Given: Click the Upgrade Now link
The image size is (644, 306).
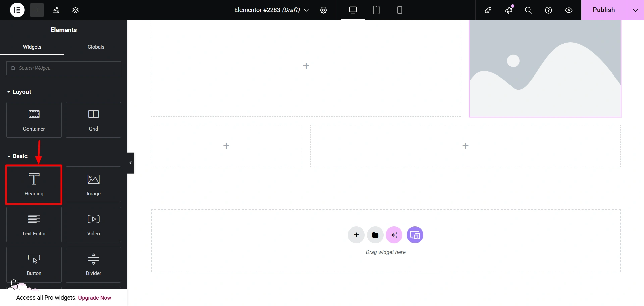Looking at the screenshot, I should tap(95, 298).
